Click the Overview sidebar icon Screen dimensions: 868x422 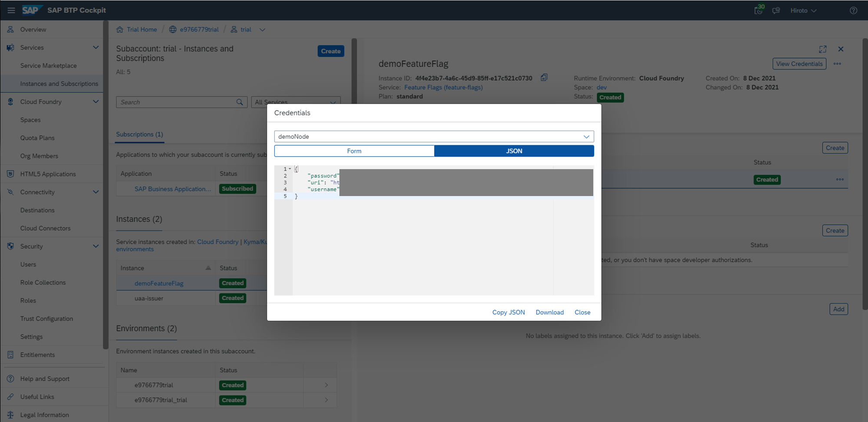10,29
